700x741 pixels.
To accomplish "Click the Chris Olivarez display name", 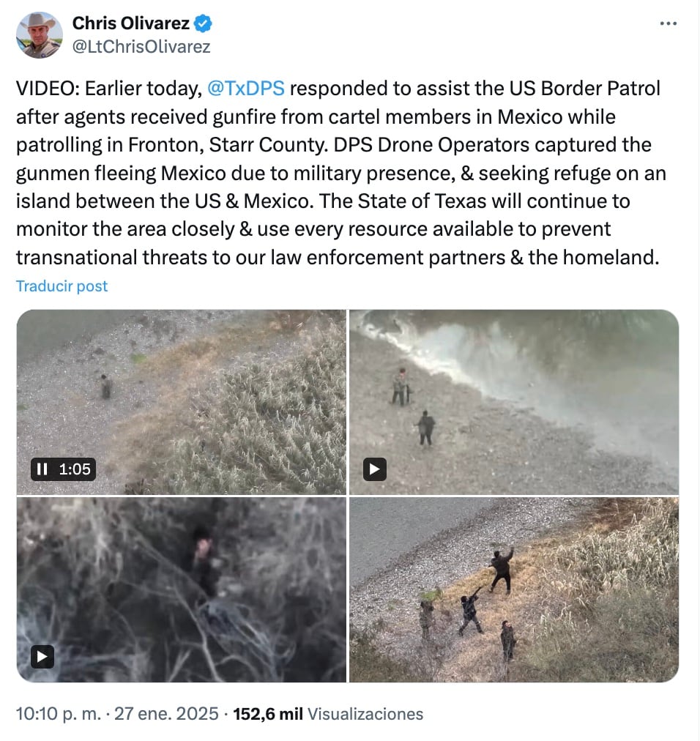I will pyautogui.click(x=131, y=23).
